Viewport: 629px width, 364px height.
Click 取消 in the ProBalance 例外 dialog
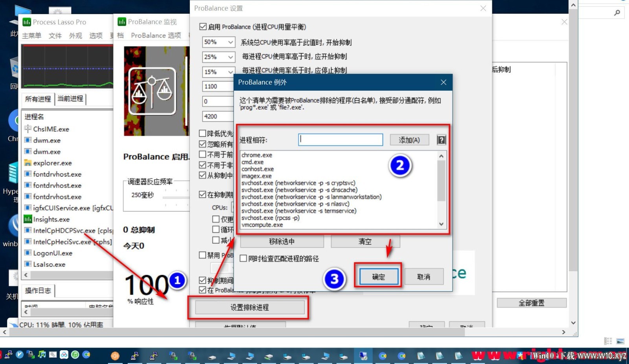click(x=424, y=277)
